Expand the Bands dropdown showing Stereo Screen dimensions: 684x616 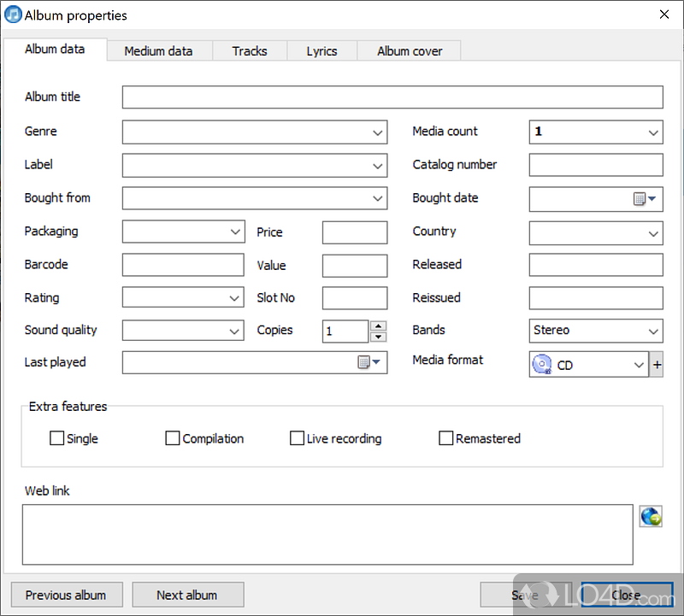[x=653, y=331]
